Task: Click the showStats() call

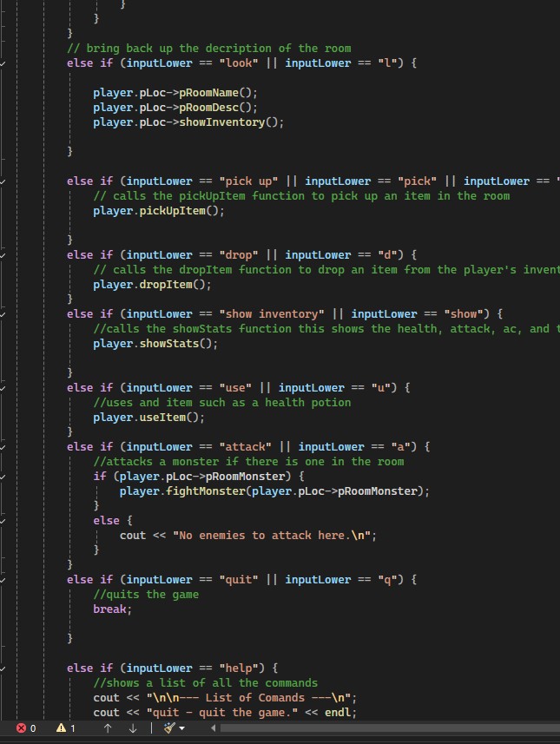Action: tap(175, 344)
